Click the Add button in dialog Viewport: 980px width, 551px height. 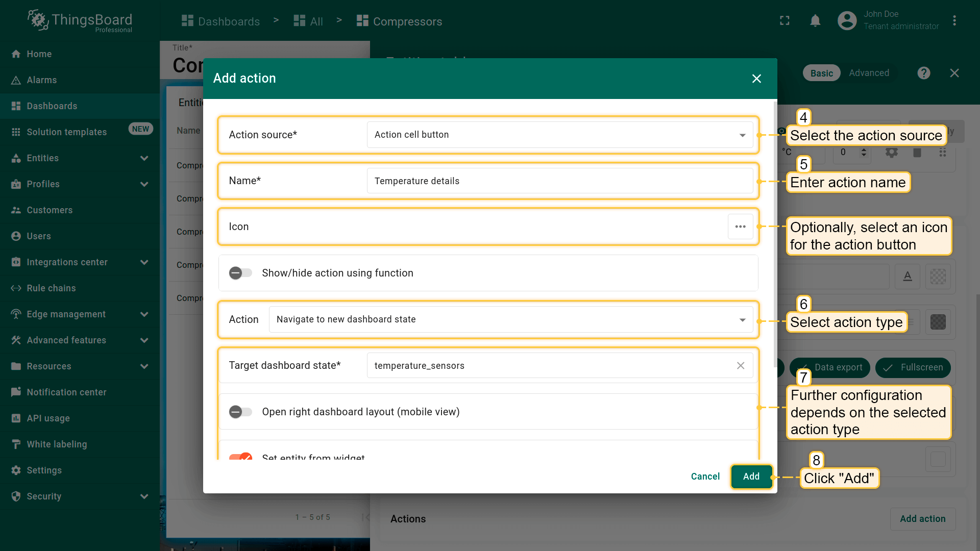(751, 477)
